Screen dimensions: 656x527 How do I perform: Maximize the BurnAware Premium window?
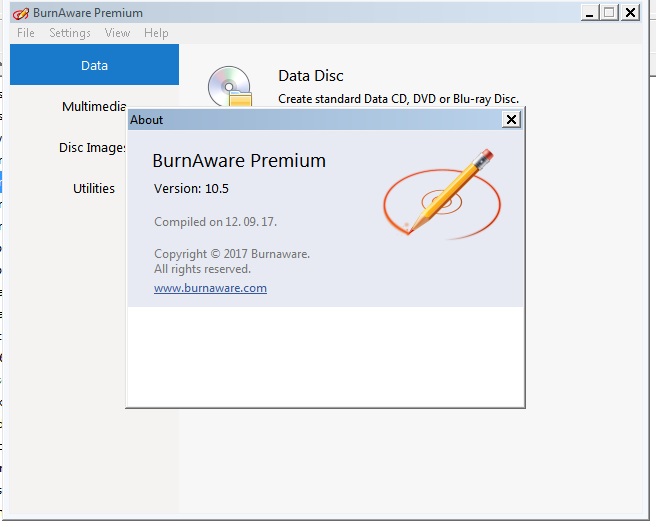coord(609,13)
